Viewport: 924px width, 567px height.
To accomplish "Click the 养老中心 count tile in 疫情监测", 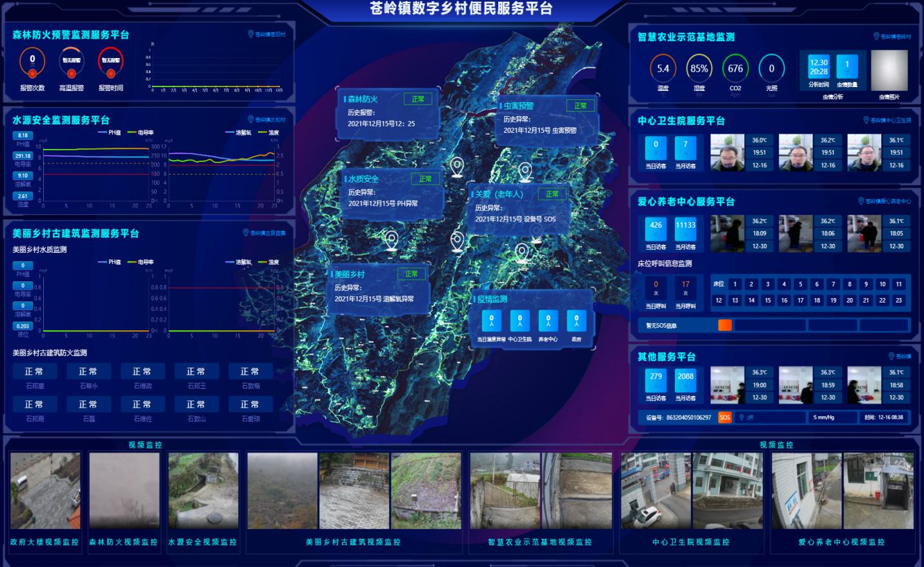I will tap(548, 321).
